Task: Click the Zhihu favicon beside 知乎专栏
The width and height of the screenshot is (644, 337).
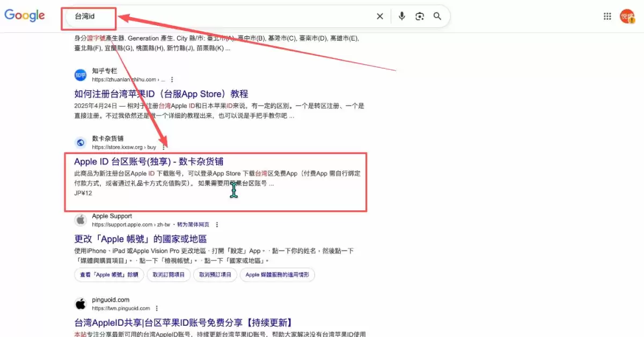Action: click(80, 74)
